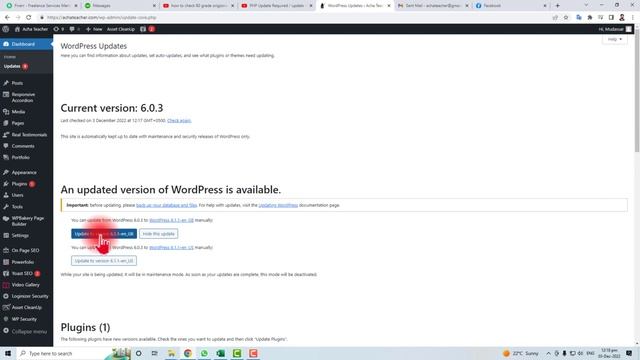The image size is (640, 360).
Task: Click the Hide this update button
Action: click(159, 234)
